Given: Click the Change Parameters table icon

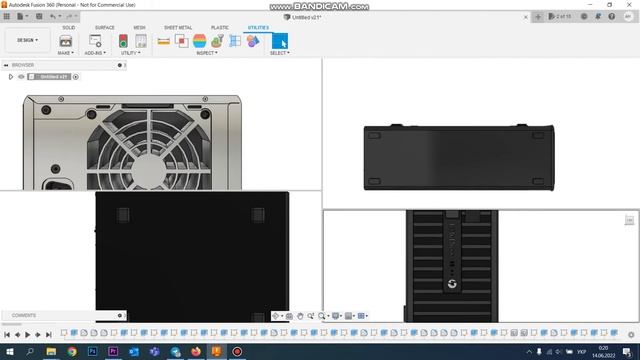Looking at the screenshot, I should click(141, 41).
